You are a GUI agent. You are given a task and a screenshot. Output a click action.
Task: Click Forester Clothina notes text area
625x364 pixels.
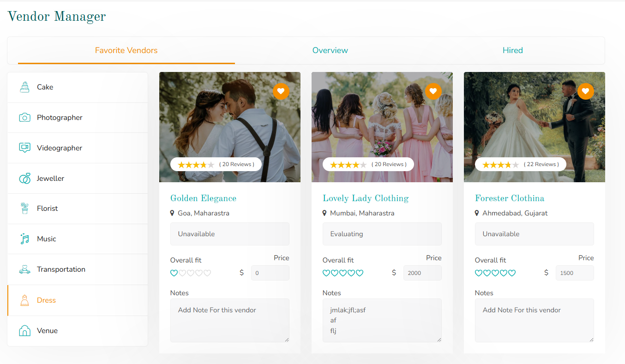click(535, 320)
